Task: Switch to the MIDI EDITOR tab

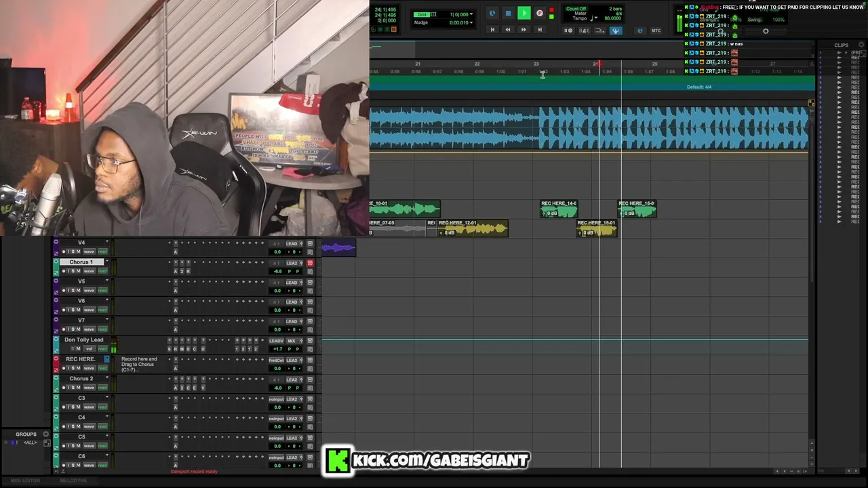Action: (26, 481)
